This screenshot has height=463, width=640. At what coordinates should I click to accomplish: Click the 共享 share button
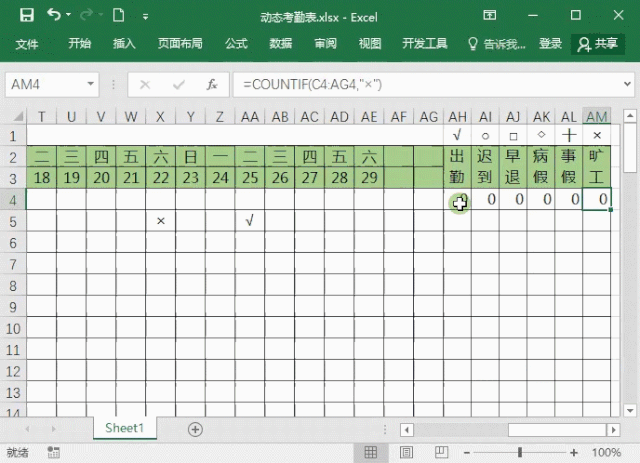598,44
